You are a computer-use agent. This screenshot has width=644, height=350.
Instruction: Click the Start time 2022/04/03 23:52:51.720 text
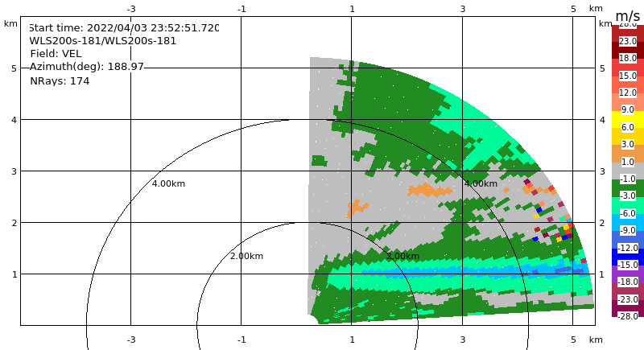(124, 28)
